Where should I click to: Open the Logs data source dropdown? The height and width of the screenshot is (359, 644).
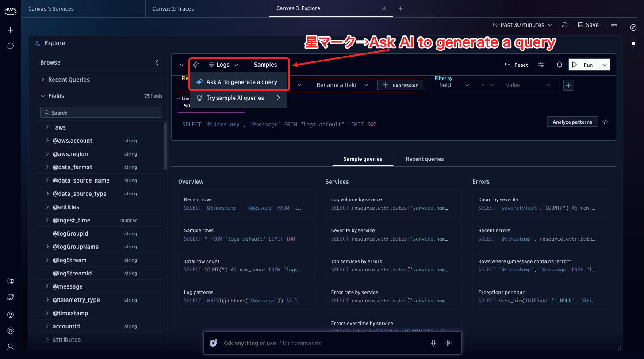click(x=223, y=65)
